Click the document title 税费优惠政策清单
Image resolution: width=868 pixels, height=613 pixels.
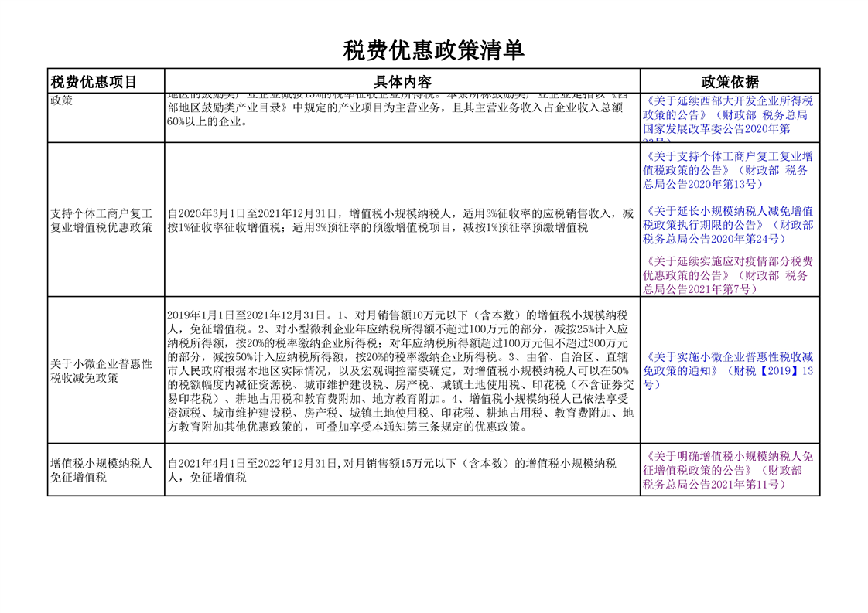(x=433, y=50)
